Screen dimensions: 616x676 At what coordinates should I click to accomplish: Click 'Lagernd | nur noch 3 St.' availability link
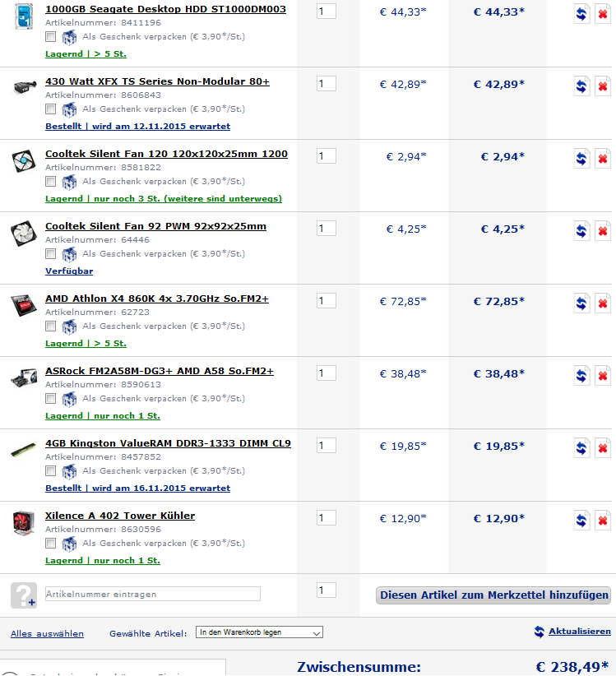pyautogui.click(x=164, y=199)
